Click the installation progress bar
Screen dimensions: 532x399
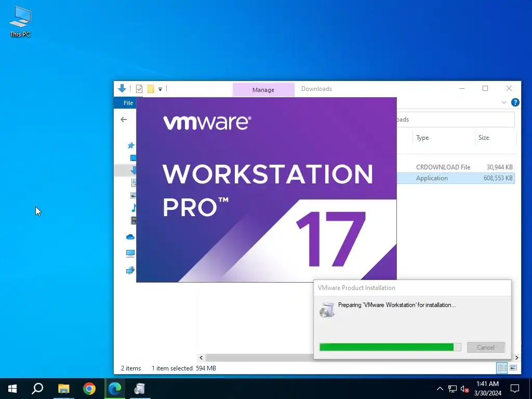(390, 347)
